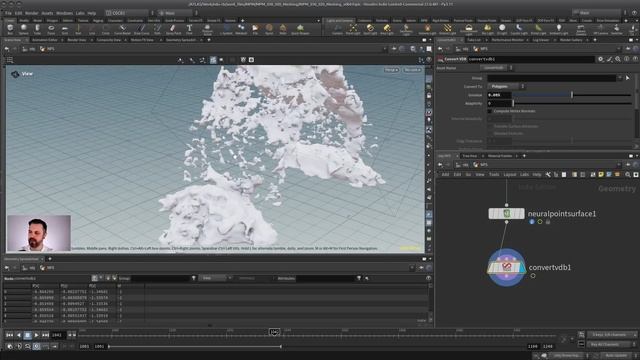Switch to the Render View tab

pos(76,40)
